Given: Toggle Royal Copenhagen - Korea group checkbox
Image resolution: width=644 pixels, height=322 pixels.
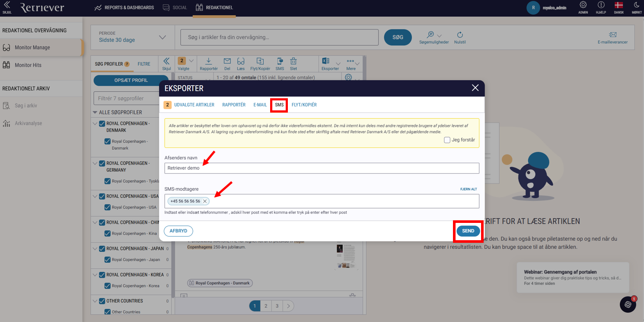Looking at the screenshot, I should click(x=102, y=275).
